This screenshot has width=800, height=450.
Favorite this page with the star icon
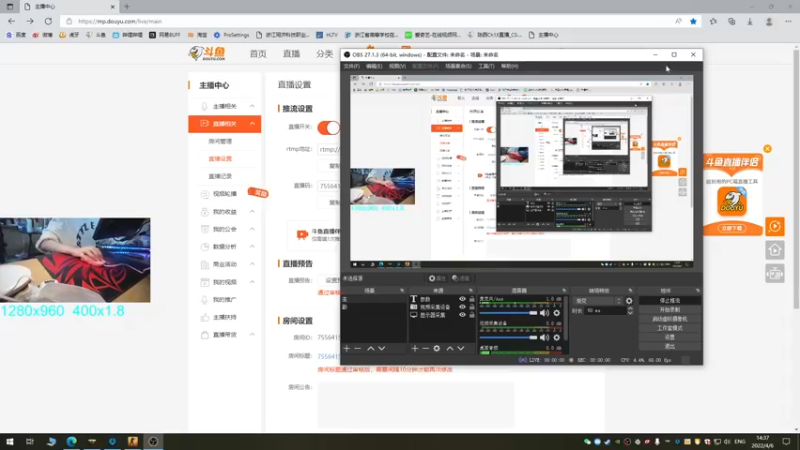693,21
